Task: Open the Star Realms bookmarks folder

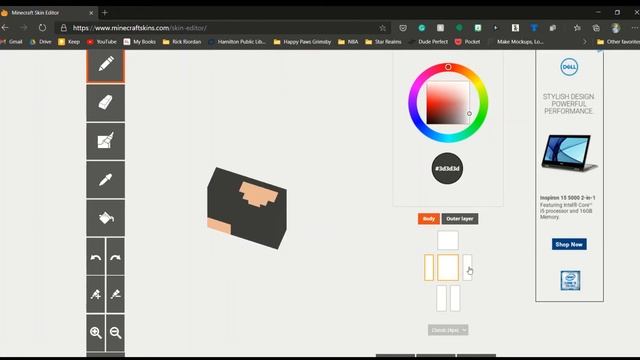Action: pyautogui.click(x=384, y=42)
